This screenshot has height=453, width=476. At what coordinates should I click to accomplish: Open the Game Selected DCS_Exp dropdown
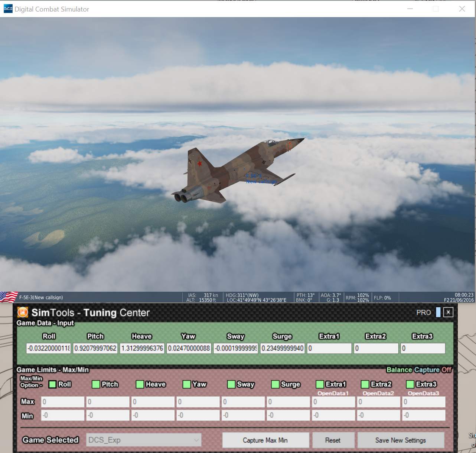144,440
